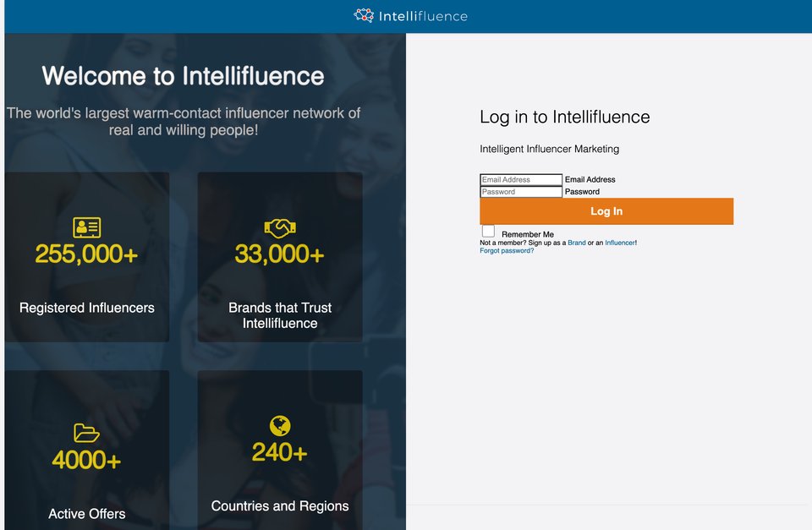Viewport: 812px width, 530px height.
Task: Open the Influencer sign-up link
Action: point(620,243)
